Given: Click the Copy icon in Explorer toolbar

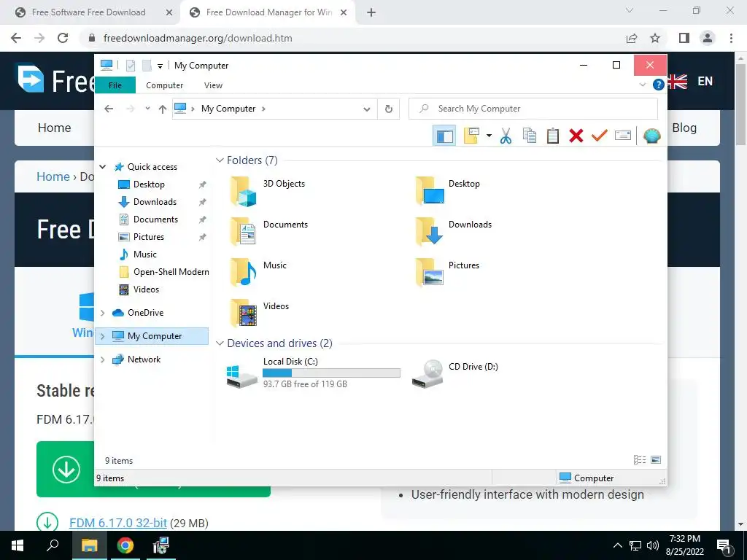Looking at the screenshot, I should (530, 136).
